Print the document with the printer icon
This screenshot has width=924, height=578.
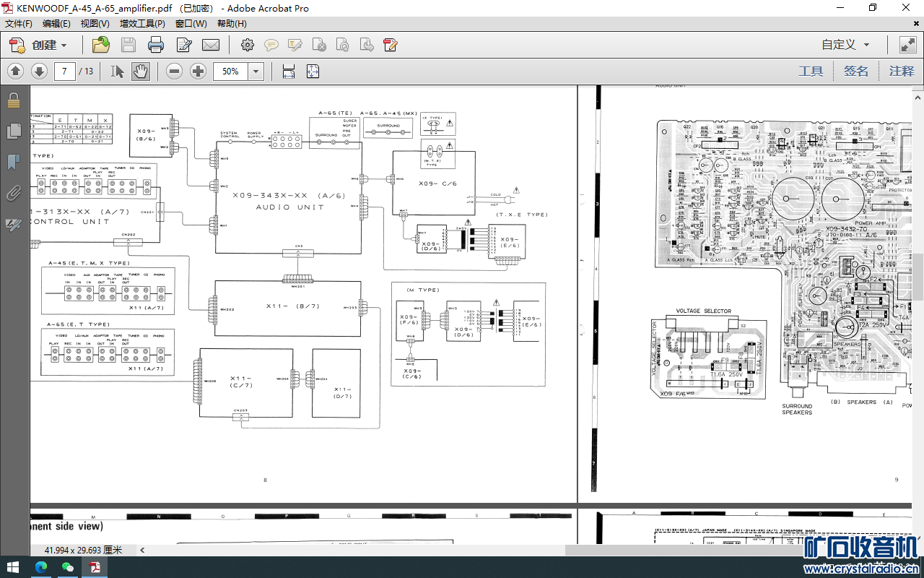click(156, 45)
